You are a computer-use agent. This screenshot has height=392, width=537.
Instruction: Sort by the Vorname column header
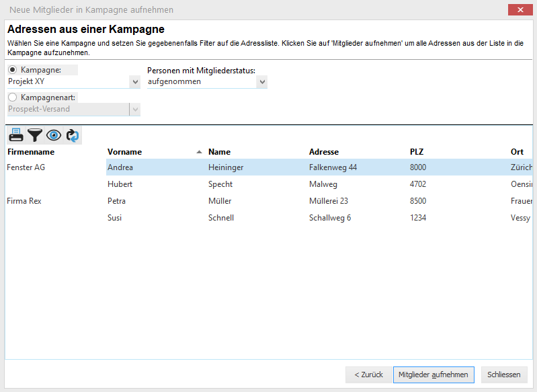pos(125,152)
